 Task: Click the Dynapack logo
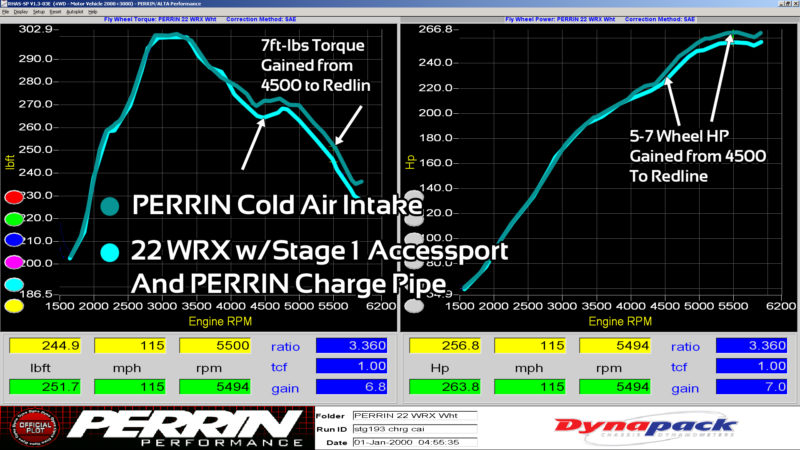[645, 428]
